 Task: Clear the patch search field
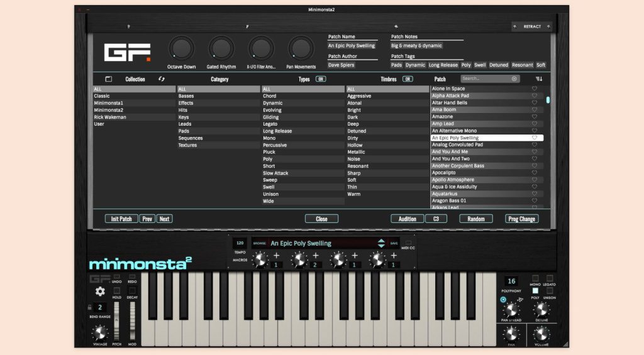click(x=514, y=79)
